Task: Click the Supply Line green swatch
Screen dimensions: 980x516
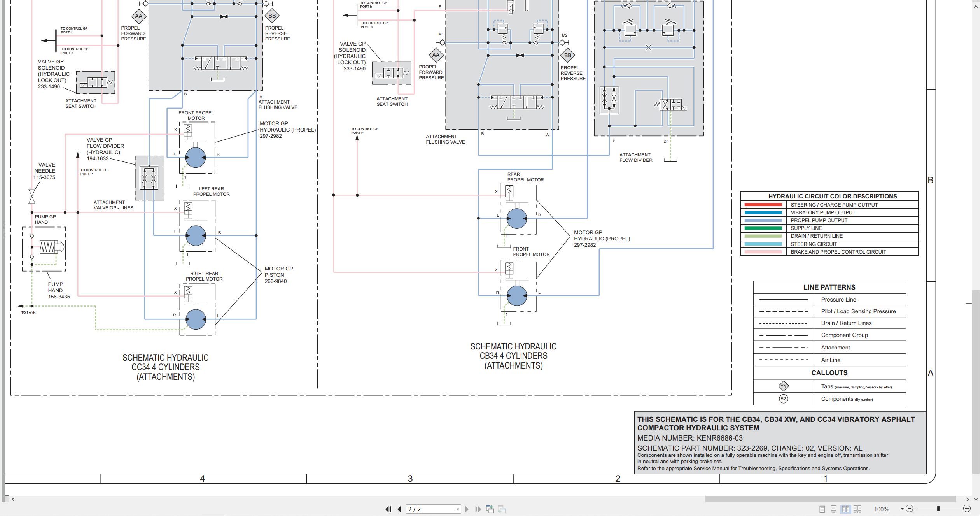Action: (x=763, y=228)
